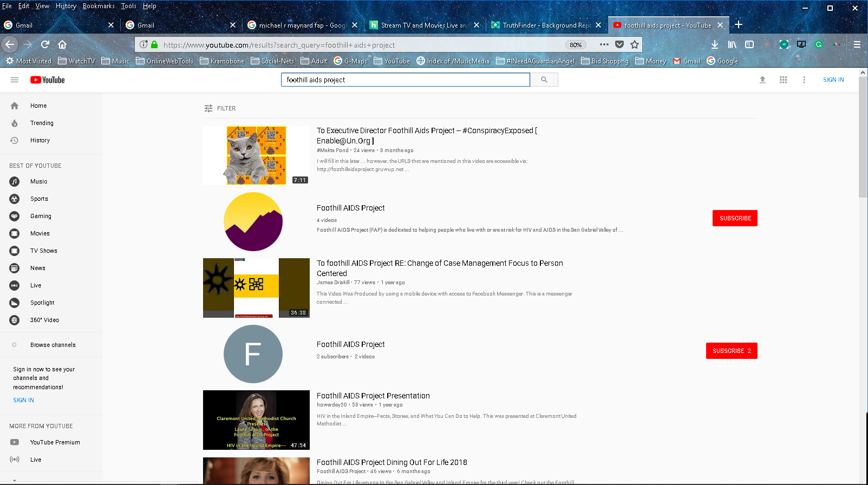
Task: Subscribe to Foothill AIDS Project with 4 videos
Action: tap(735, 218)
